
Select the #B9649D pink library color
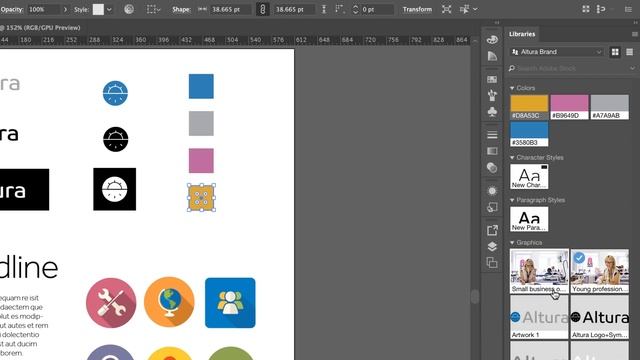569,107
